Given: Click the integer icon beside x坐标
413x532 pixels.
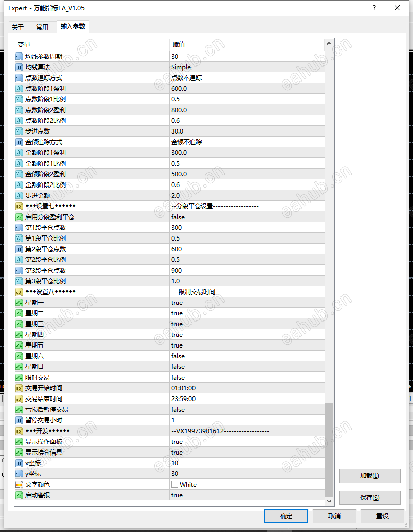Looking at the screenshot, I should (19, 463).
